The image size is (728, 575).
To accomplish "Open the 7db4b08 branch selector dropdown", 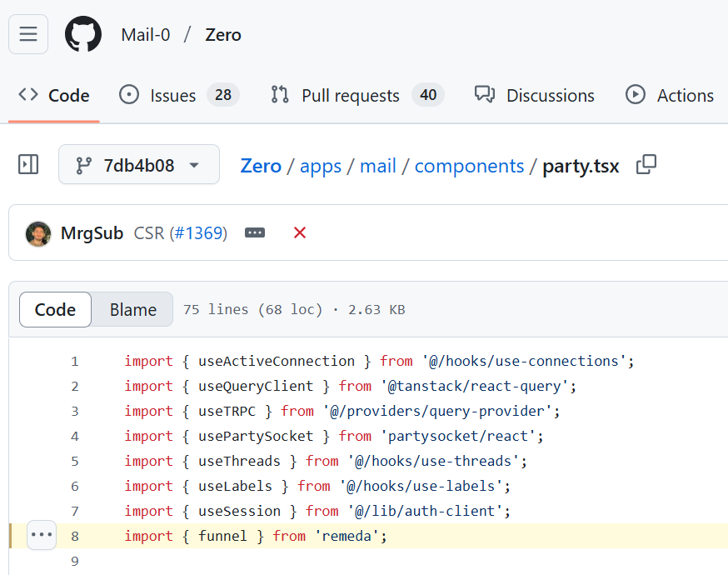I will click(139, 164).
